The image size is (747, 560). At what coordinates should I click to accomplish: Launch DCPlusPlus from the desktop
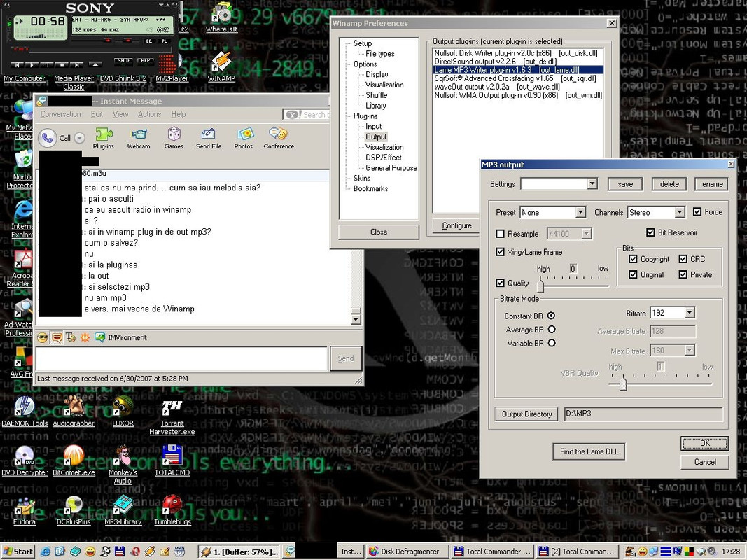(x=74, y=510)
